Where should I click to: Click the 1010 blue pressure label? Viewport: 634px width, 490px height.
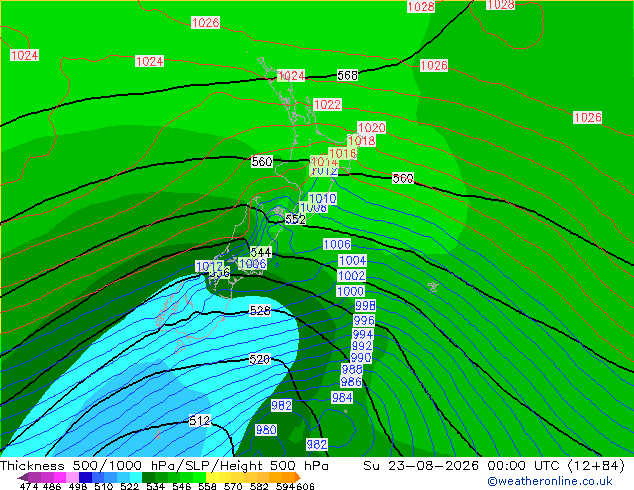[x=323, y=199]
